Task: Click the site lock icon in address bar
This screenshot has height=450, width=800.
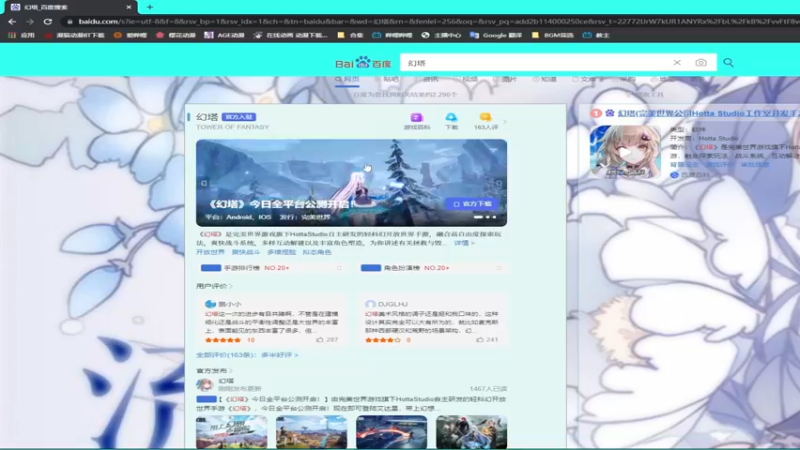Action: pos(70,21)
